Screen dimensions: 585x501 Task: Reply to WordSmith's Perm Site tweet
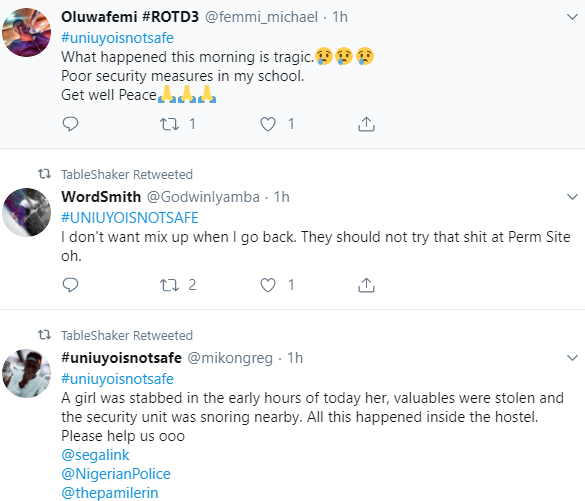70,285
